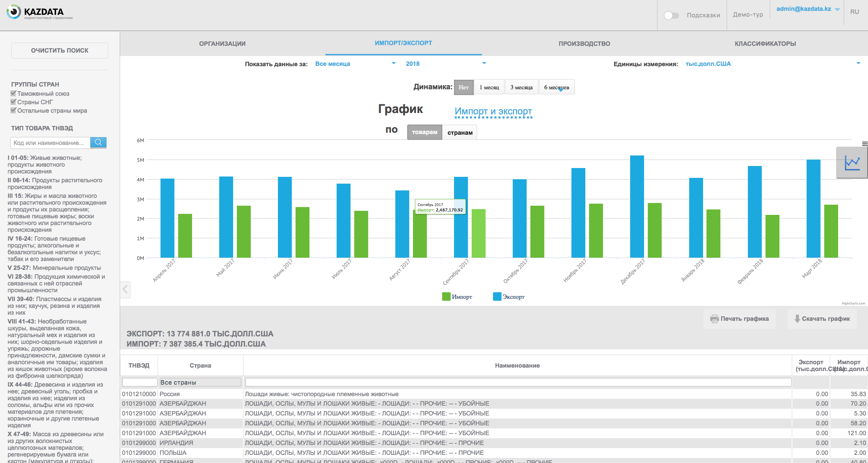The height and width of the screenshot is (463, 868).
Task: Click Скачать график button
Action: click(x=822, y=319)
